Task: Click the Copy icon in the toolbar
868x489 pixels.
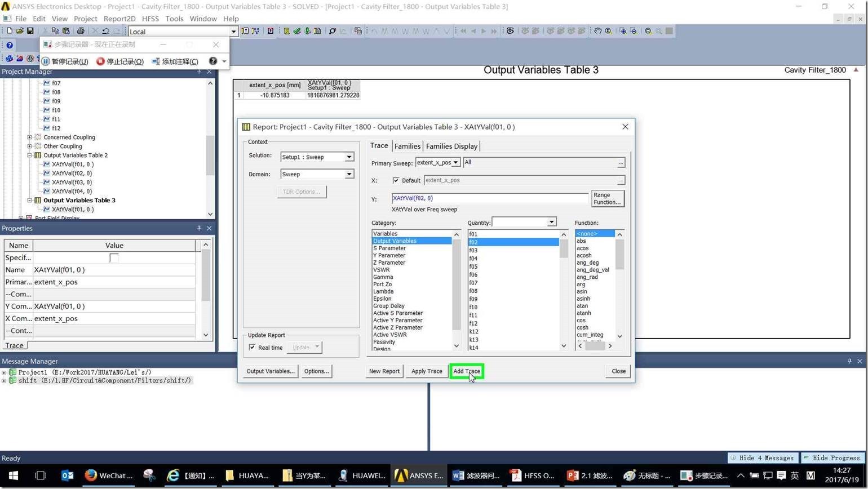Action: pyautogui.click(x=55, y=31)
